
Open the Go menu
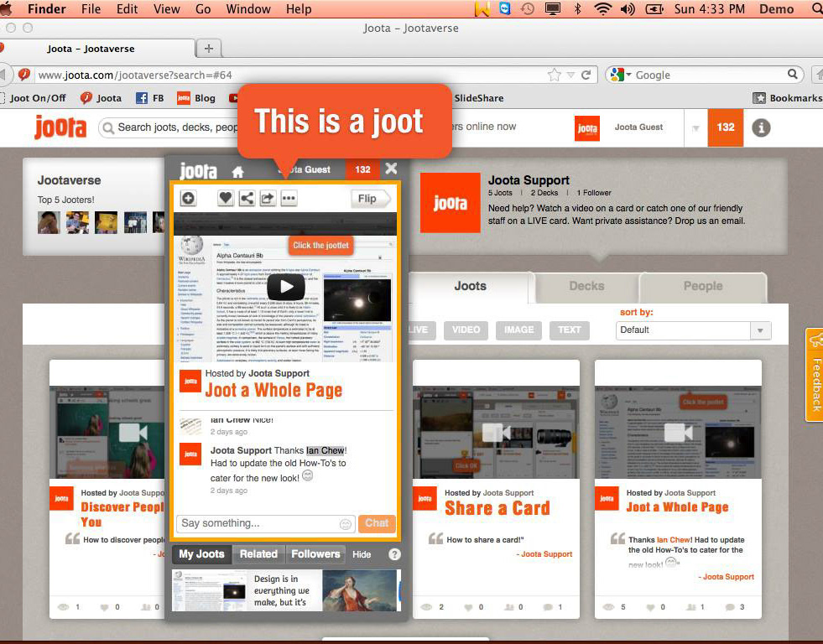point(203,9)
